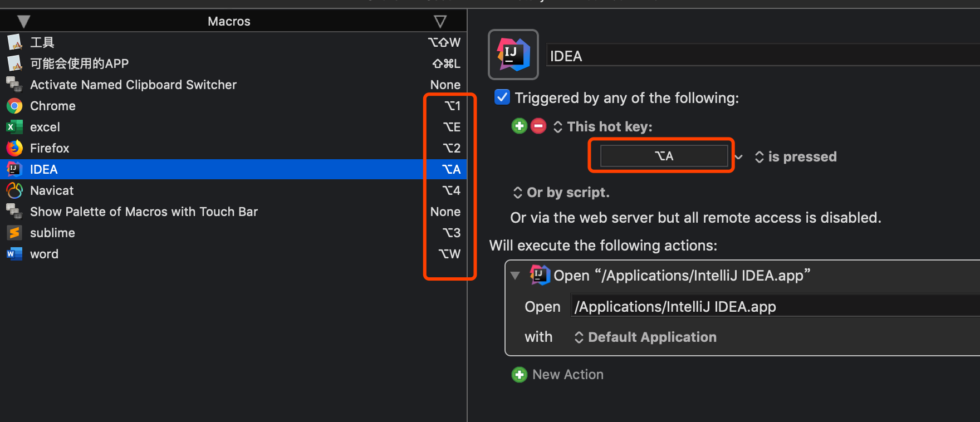Click the ⌥3 shortcut of sublime
980x422 pixels.
coord(452,233)
